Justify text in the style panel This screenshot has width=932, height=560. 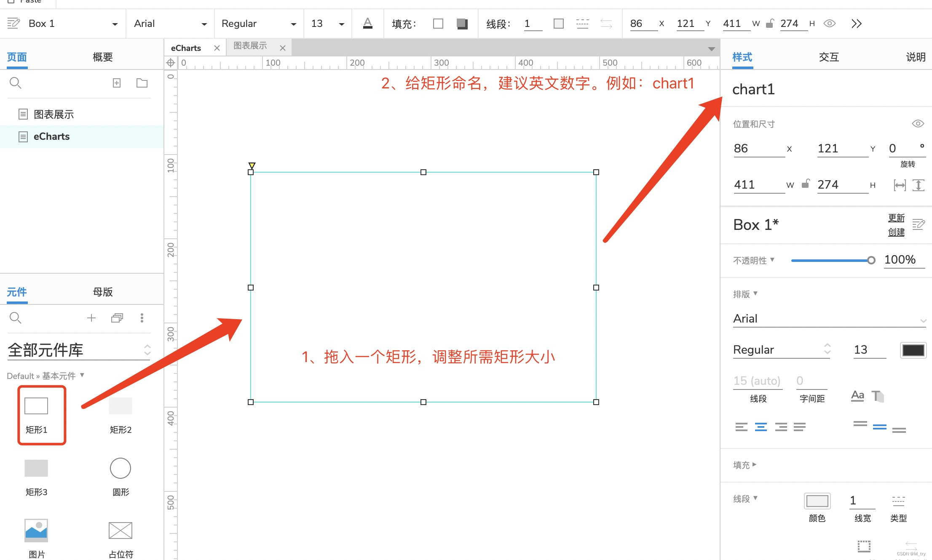[800, 427]
